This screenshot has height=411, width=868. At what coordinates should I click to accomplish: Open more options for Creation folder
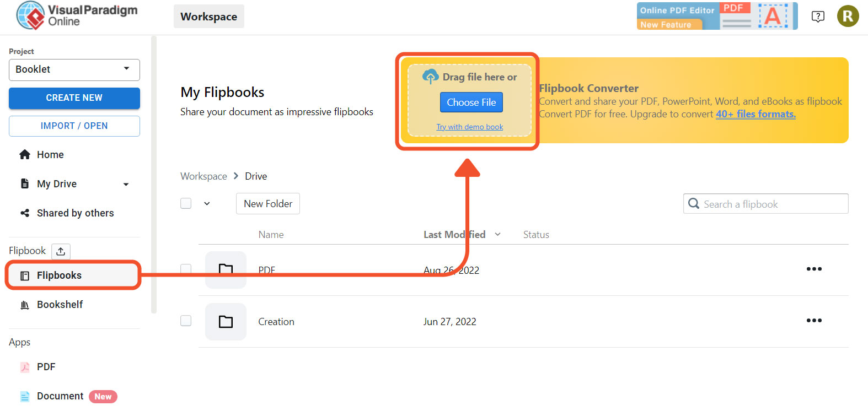click(814, 321)
